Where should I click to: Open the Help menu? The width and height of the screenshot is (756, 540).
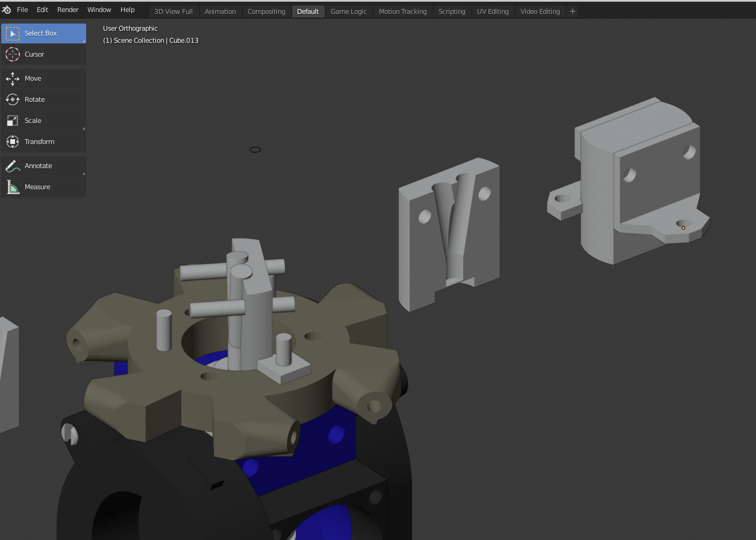click(127, 10)
